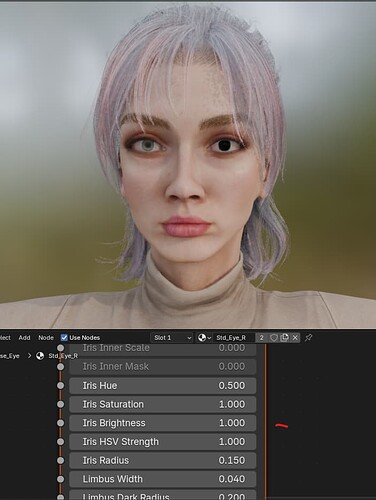
Task: Adjust the Iris Hue value field
Action: pyautogui.click(x=163, y=385)
